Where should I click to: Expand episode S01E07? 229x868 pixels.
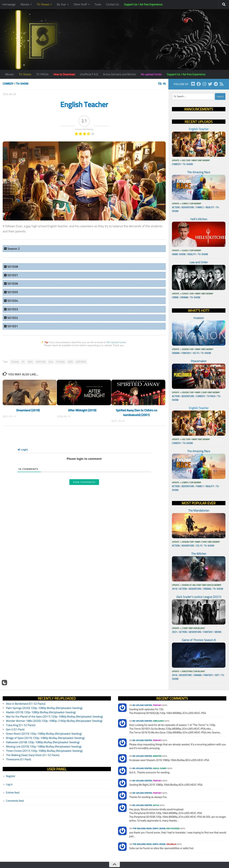click(x=84, y=275)
